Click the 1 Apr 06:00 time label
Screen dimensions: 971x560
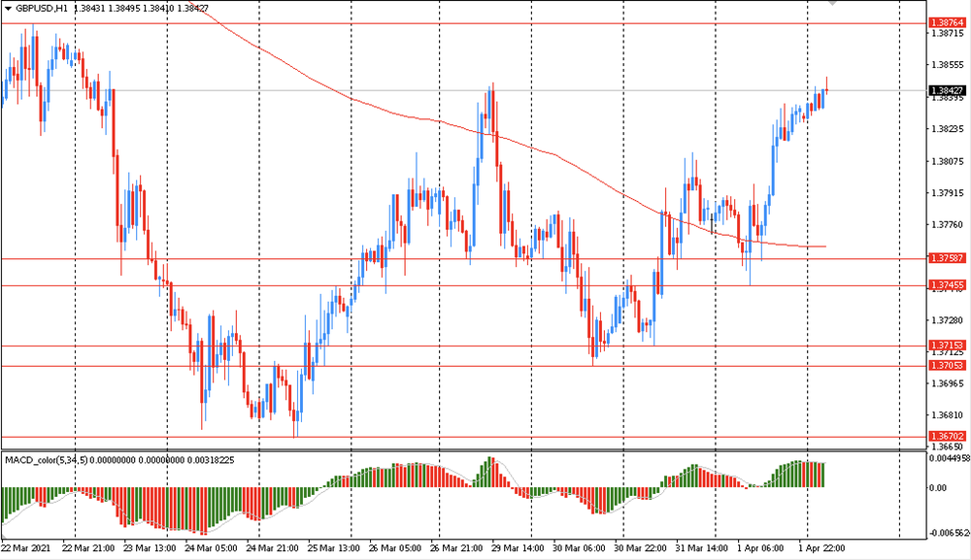coord(760,548)
